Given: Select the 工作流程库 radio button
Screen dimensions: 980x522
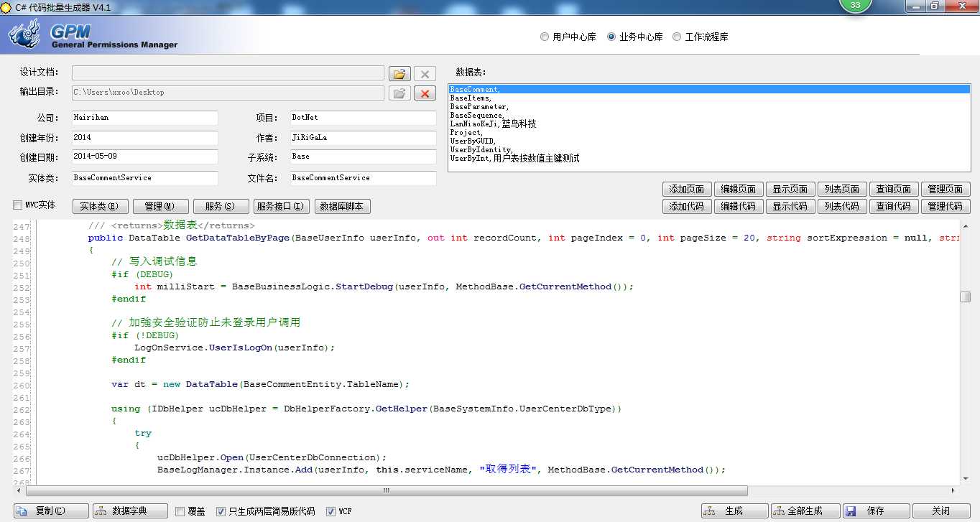Looking at the screenshot, I should click(677, 37).
